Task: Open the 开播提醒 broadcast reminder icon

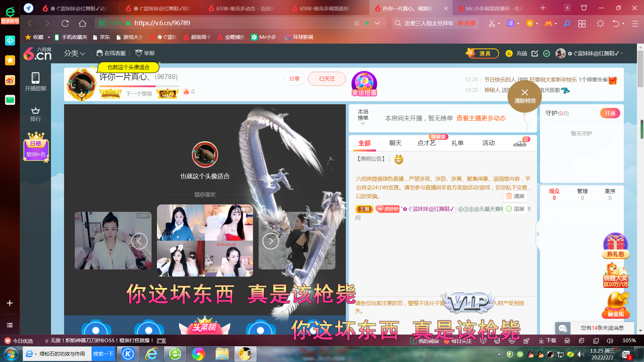Action: point(36,81)
